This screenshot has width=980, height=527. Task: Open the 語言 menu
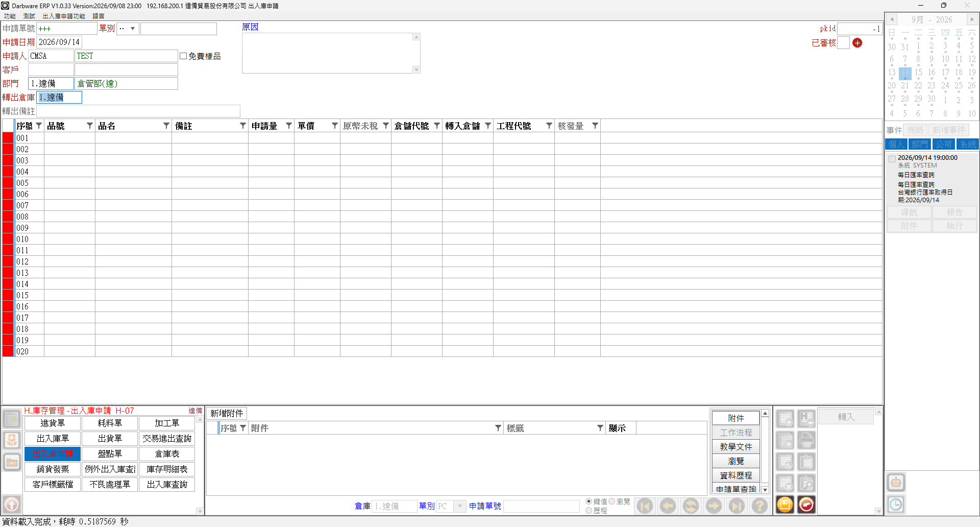(99, 16)
